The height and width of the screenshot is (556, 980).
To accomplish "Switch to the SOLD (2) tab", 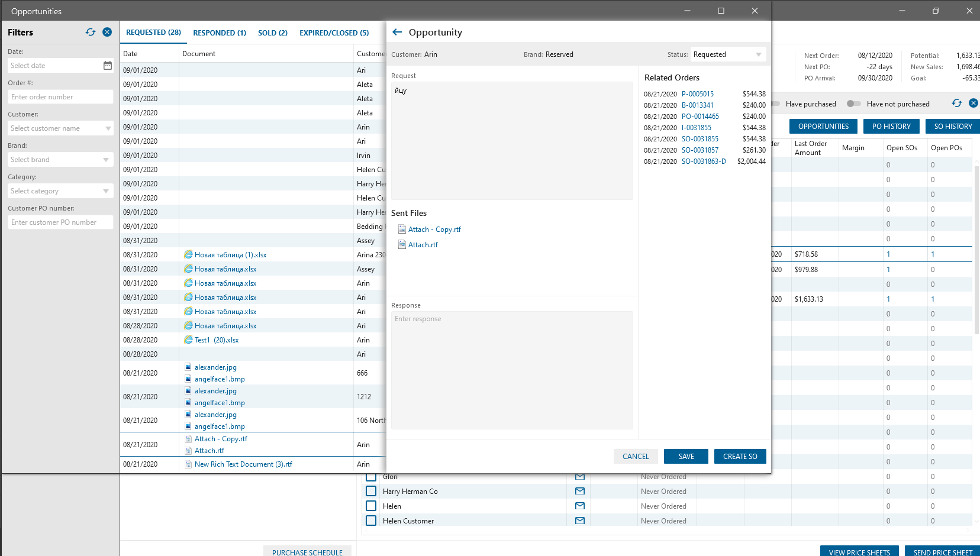I will coord(272,33).
